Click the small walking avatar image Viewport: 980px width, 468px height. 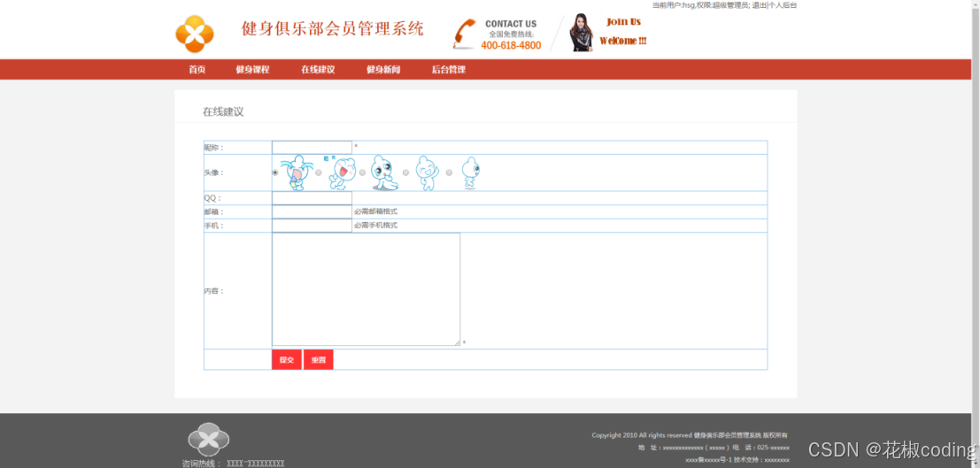pos(470,173)
